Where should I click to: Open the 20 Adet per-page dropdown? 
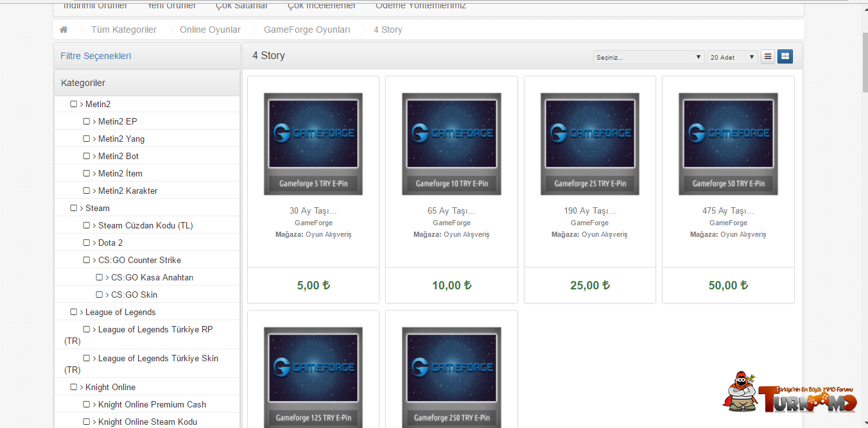[x=733, y=57]
